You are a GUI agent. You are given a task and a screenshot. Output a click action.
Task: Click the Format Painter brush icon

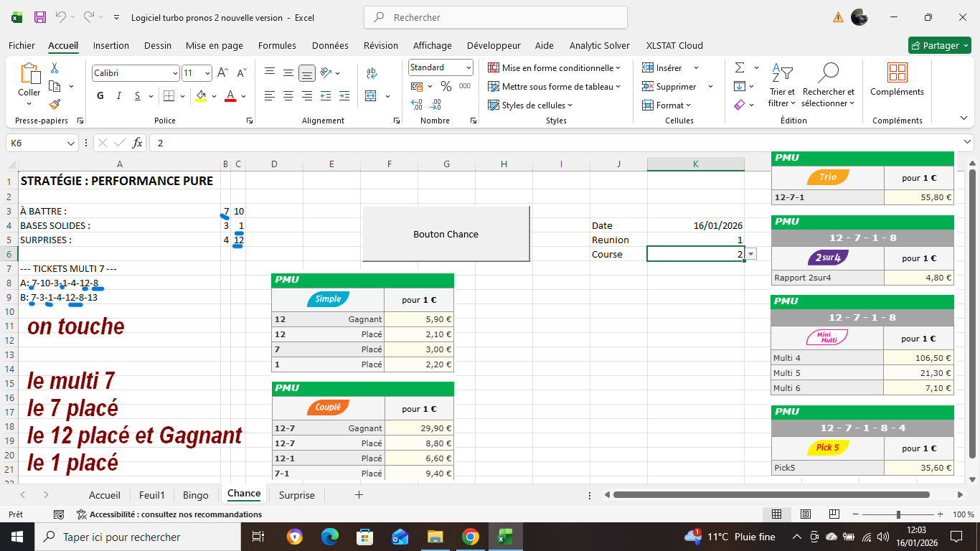[x=55, y=104]
